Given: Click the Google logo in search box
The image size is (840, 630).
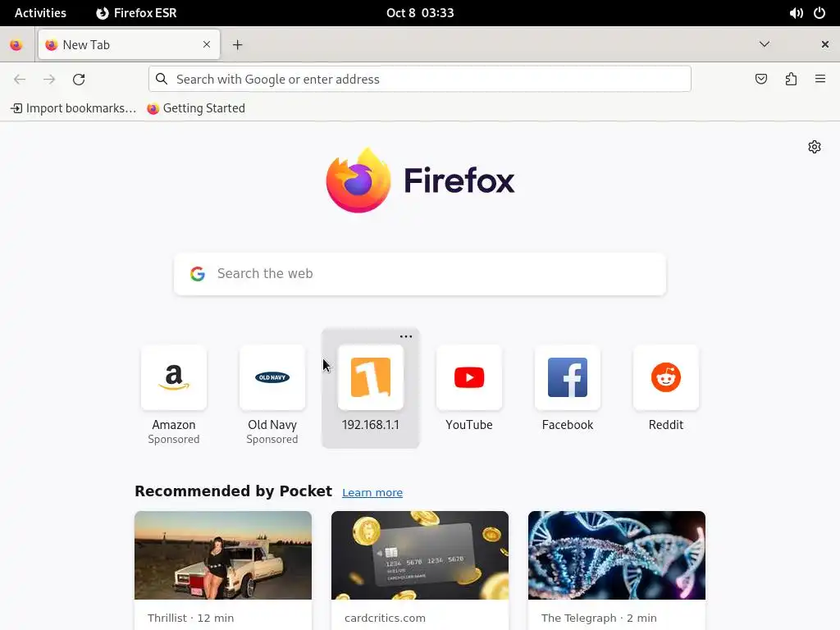Looking at the screenshot, I should [198, 274].
